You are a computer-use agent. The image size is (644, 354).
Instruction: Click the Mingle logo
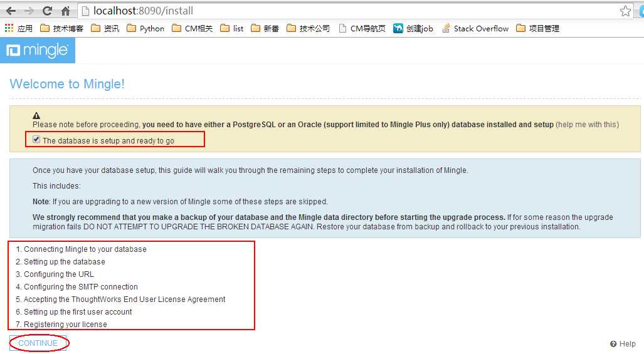click(38, 51)
